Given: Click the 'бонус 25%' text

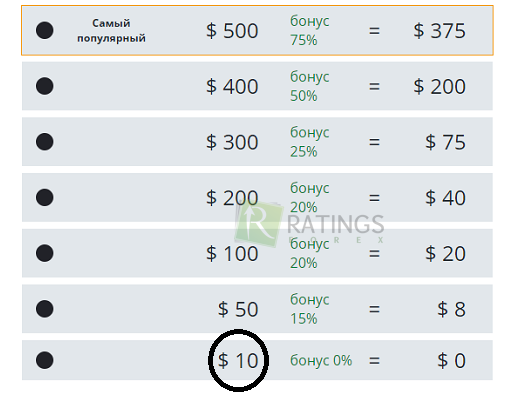Looking at the screenshot, I should [310, 142].
